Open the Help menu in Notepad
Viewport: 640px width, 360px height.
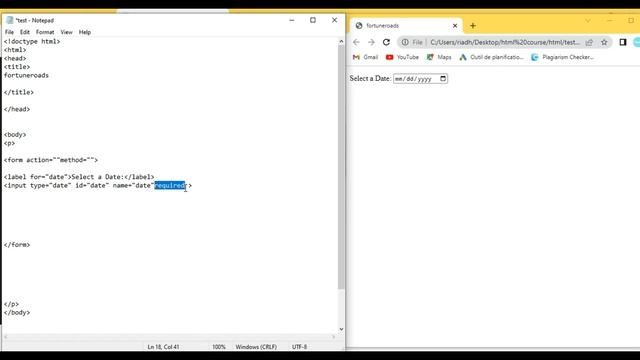point(85,32)
